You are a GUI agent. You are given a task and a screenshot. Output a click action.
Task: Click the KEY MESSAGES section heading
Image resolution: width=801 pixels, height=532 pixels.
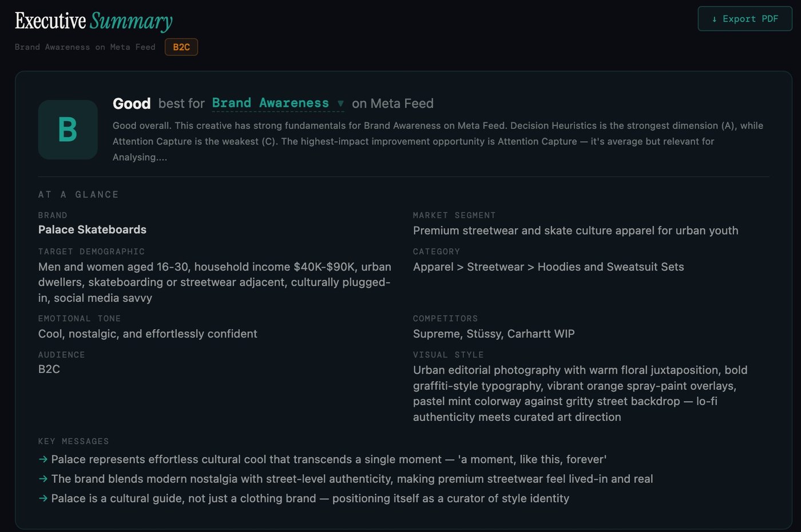pyautogui.click(x=73, y=441)
